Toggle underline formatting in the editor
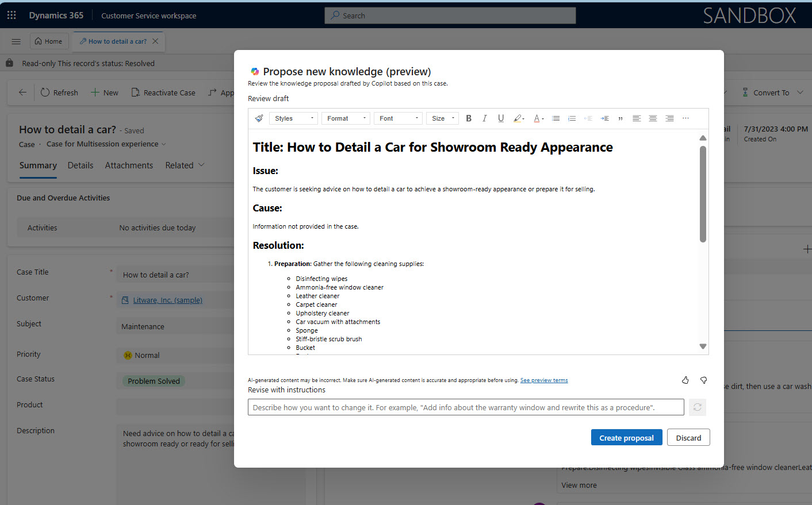This screenshot has height=505, width=812. pyautogui.click(x=501, y=118)
